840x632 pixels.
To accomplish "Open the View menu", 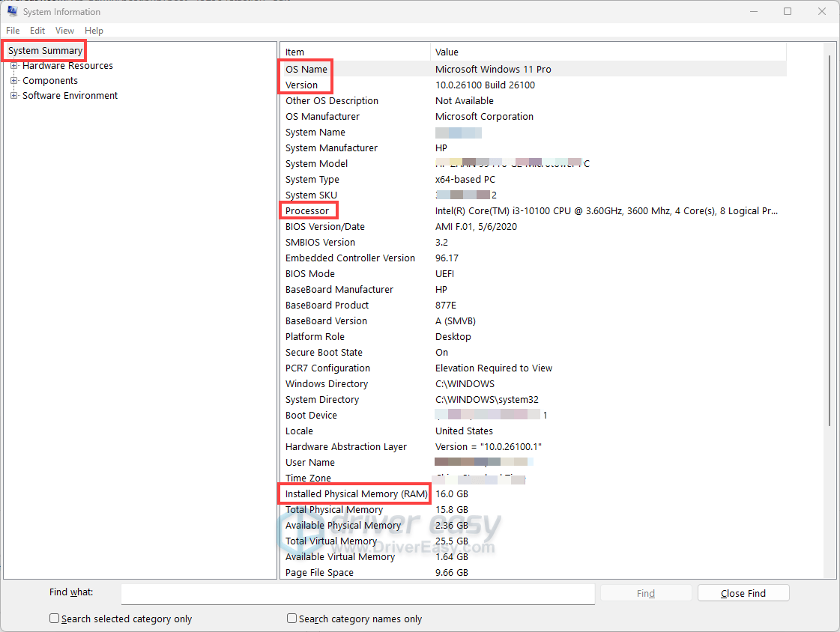I will pyautogui.click(x=64, y=31).
